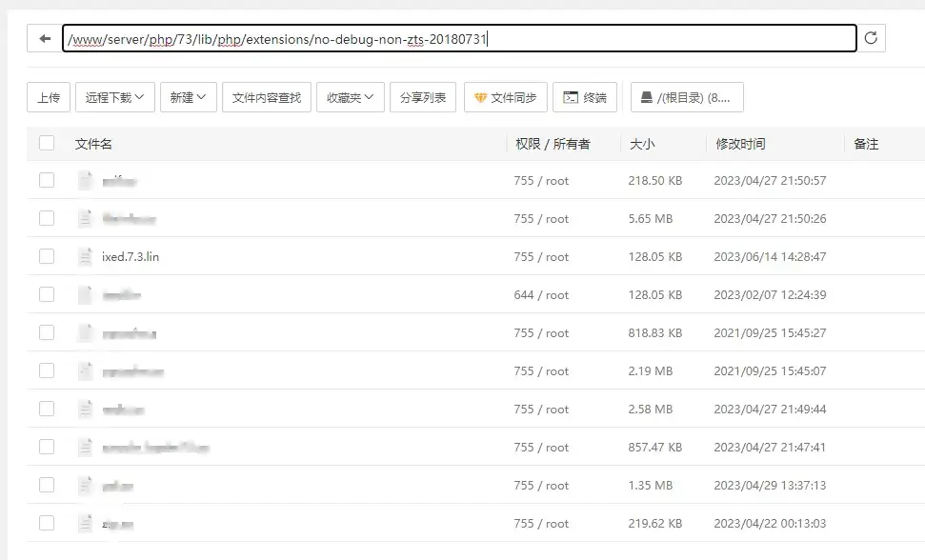
Task: Open 文件内容查找 search button
Action: coord(266,97)
